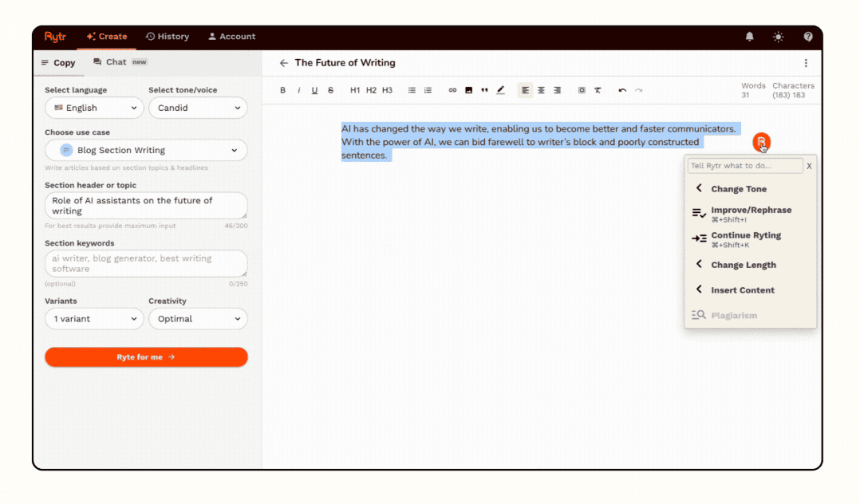Open the Select language dropdown
The image size is (860, 504).
94,108
